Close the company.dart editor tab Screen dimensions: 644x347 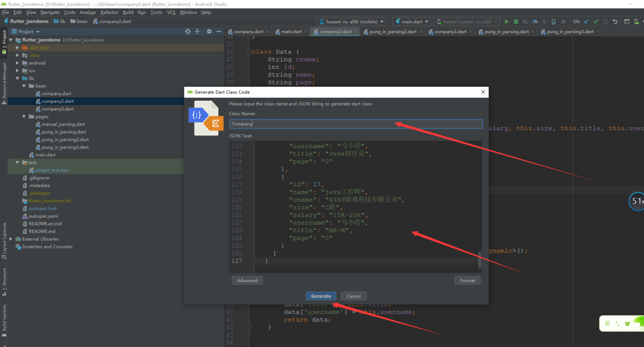pos(267,32)
